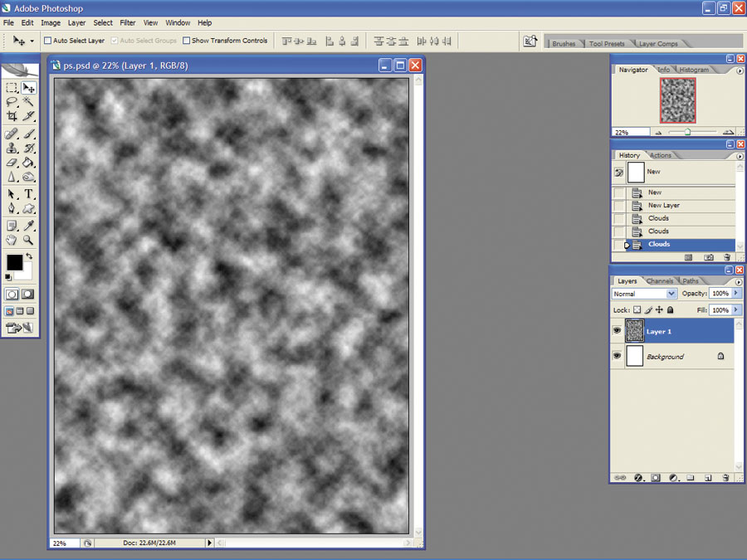Pick the Zoom tool in toolbox
Viewport: 747px width, 560px height.
pos(28,240)
